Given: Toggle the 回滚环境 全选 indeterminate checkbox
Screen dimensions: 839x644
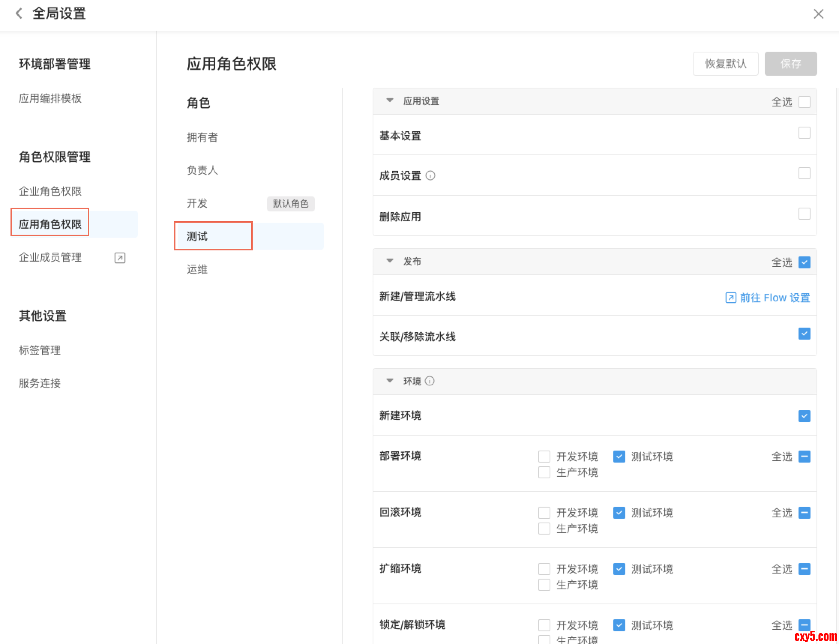Looking at the screenshot, I should (x=804, y=512).
